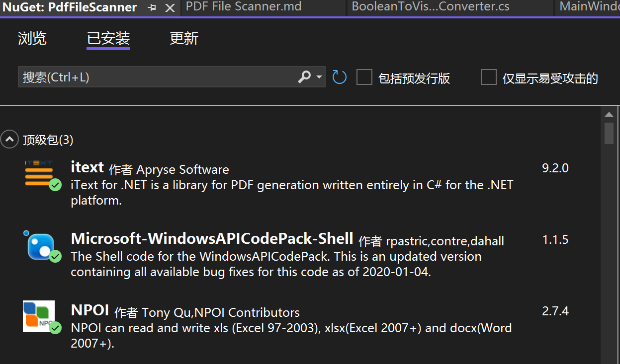Image resolution: width=620 pixels, height=364 pixels.
Task: Close the NuGet: PdfFileScanner tab
Action: tap(170, 8)
